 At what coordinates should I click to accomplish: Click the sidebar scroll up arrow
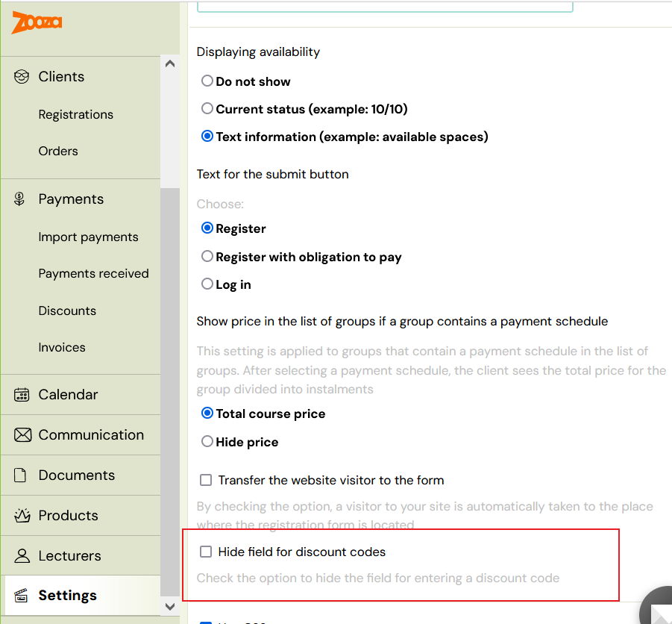pyautogui.click(x=170, y=64)
